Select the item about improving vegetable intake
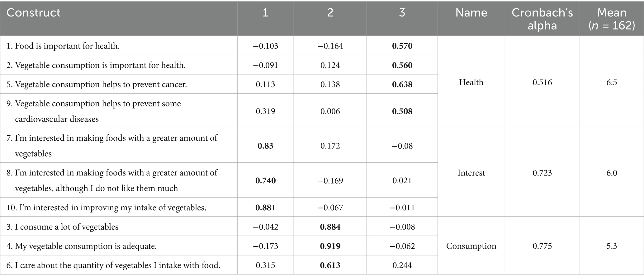This screenshot has height=280, width=644. point(107,208)
